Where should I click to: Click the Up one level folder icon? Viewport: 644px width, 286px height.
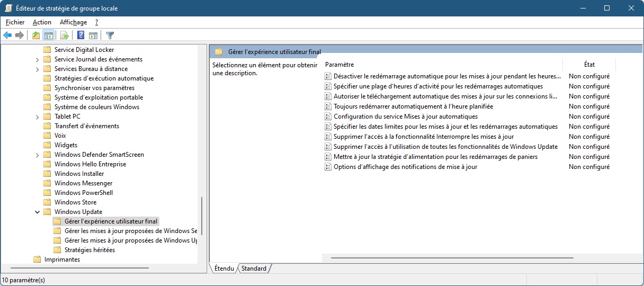point(35,35)
